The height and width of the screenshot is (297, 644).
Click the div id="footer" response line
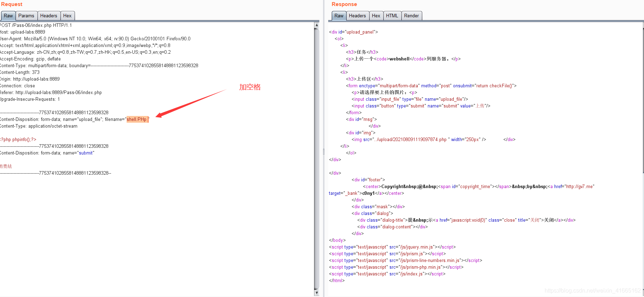368,180
